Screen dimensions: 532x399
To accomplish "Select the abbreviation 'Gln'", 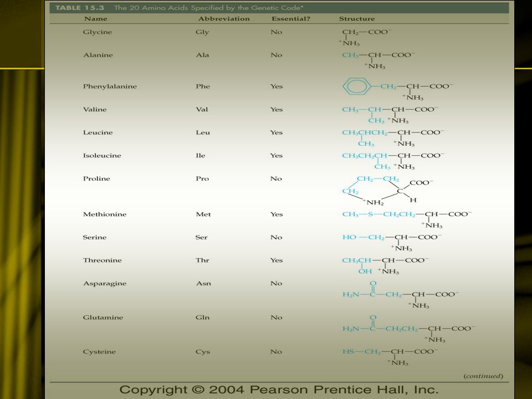I will (202, 318).
